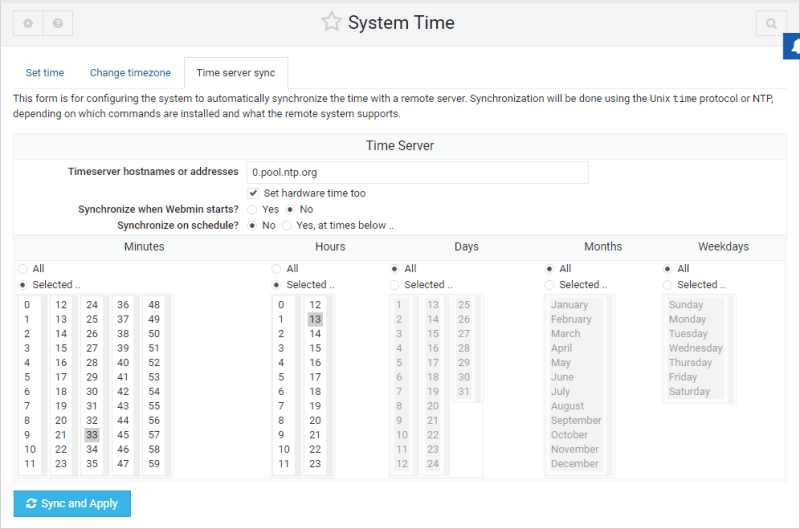This screenshot has width=800, height=529.
Task: Choose Yes for Synchronize when Webmin starts
Action: click(252, 209)
